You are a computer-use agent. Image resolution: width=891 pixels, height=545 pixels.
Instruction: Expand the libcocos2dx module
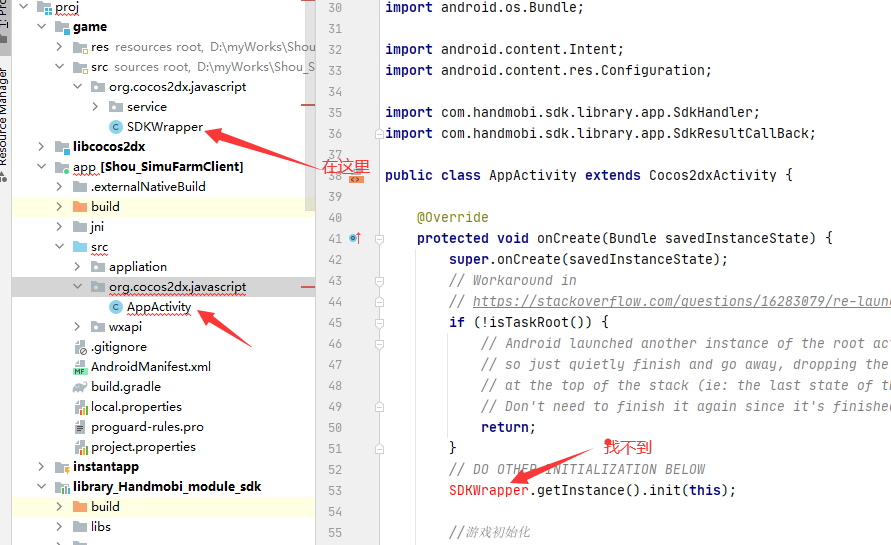[x=41, y=146]
